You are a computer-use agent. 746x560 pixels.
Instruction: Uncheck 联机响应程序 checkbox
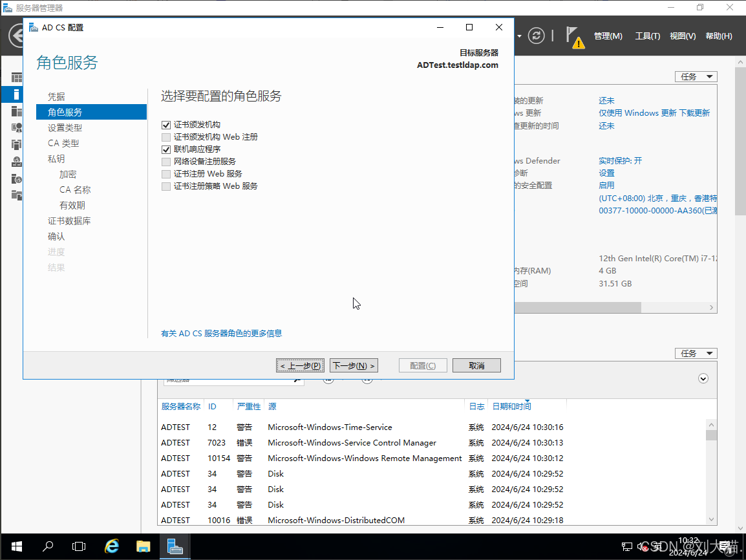(x=166, y=150)
